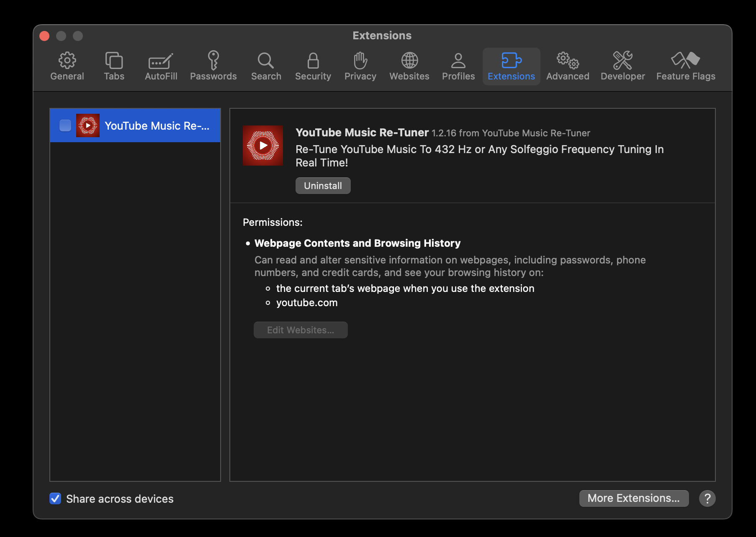Image resolution: width=756 pixels, height=537 pixels.
Task: Open the Passwords pane
Action: [213, 66]
